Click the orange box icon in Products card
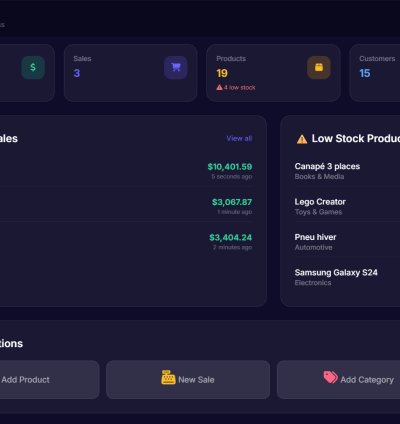 pos(319,67)
